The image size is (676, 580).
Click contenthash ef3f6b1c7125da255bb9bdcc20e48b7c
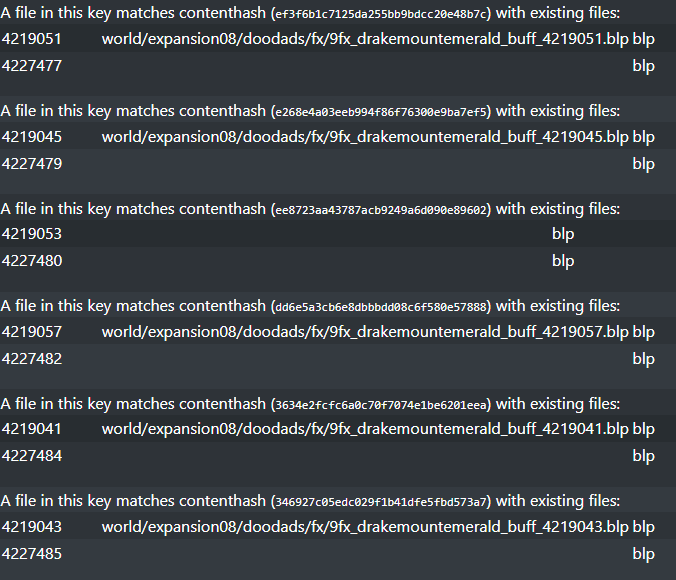click(x=381, y=14)
